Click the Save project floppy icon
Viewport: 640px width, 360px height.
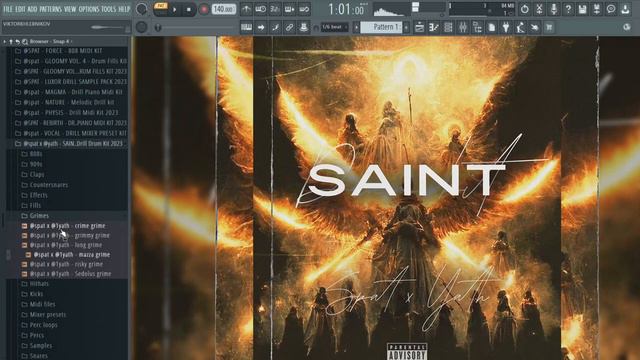(x=582, y=9)
